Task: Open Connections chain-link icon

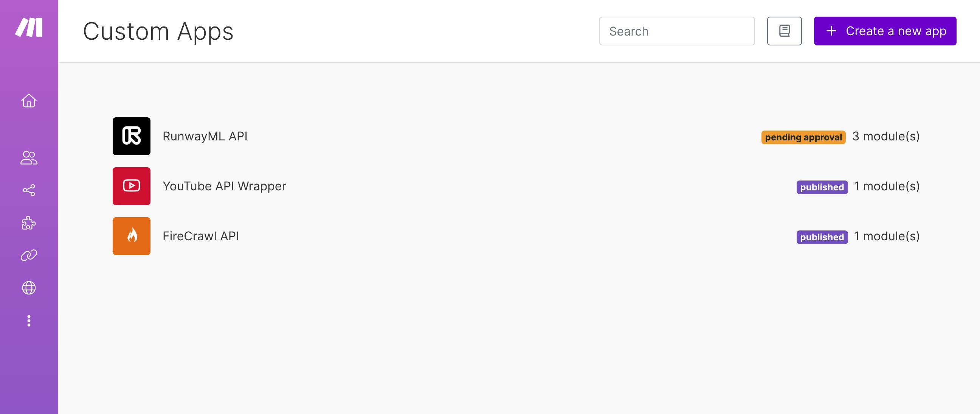Action: [x=29, y=255]
